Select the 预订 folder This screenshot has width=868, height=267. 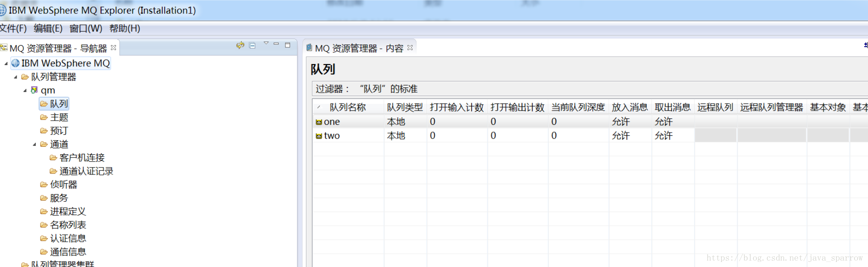point(59,131)
